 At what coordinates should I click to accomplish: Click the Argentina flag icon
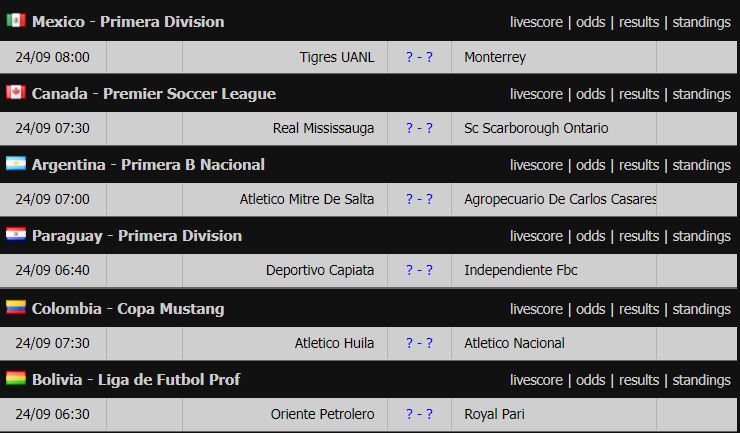point(16,163)
